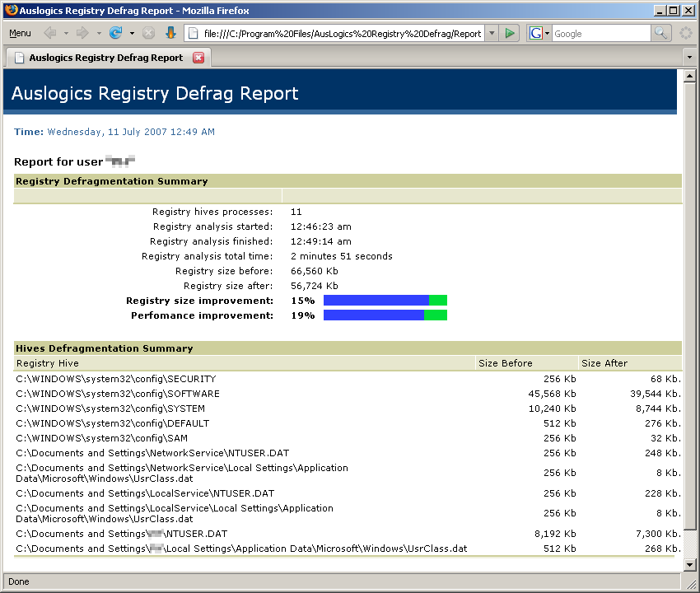The width and height of the screenshot is (700, 593).
Task: Open the list-all-tabs dropdown arrow
Action: [690, 58]
